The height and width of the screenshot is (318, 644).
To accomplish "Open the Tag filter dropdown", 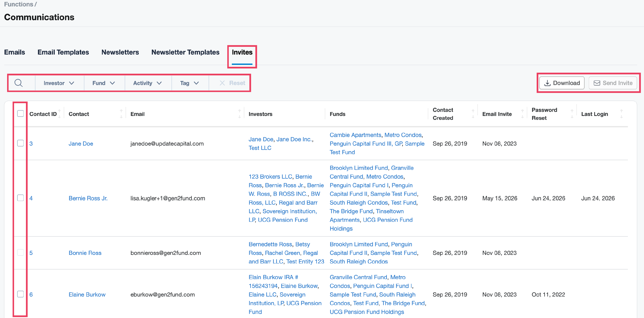I will pyautogui.click(x=190, y=83).
